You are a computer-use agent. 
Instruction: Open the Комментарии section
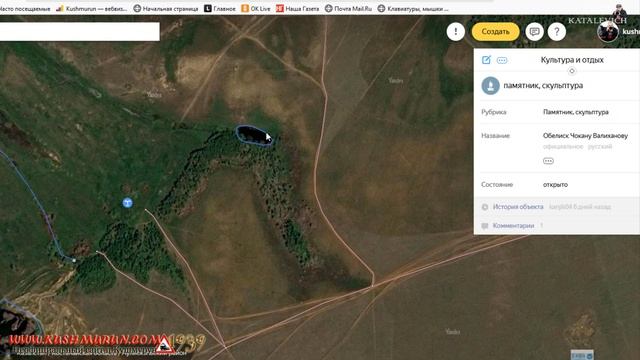click(513, 226)
